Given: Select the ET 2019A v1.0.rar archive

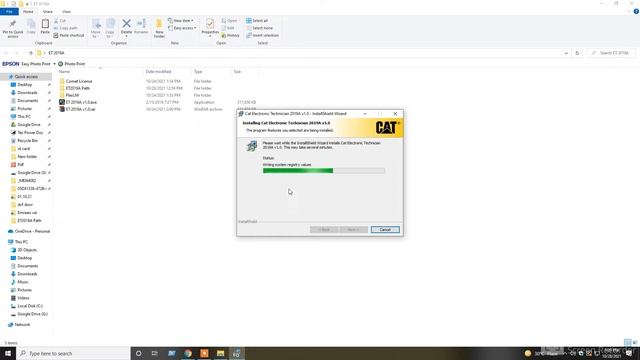Looking at the screenshot, I should click(80, 109).
